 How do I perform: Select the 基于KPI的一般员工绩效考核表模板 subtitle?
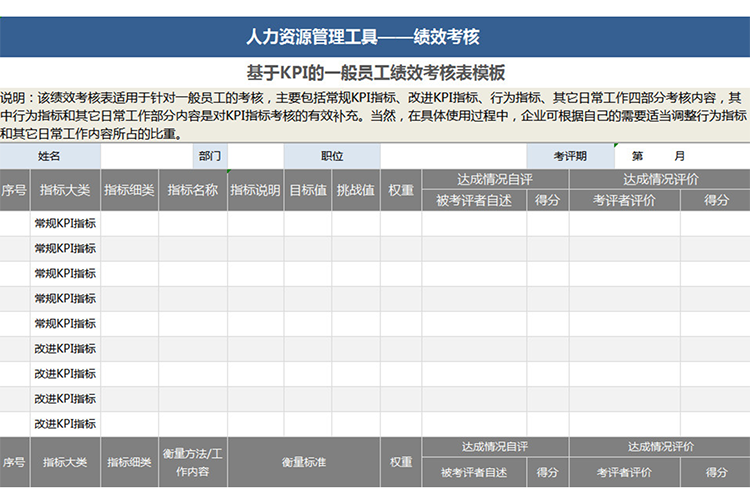click(375, 74)
